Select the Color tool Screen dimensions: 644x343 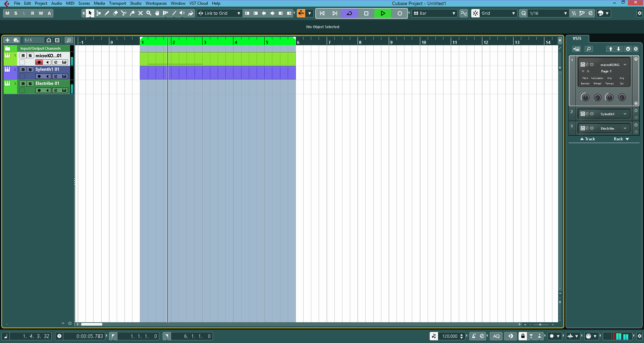191,13
